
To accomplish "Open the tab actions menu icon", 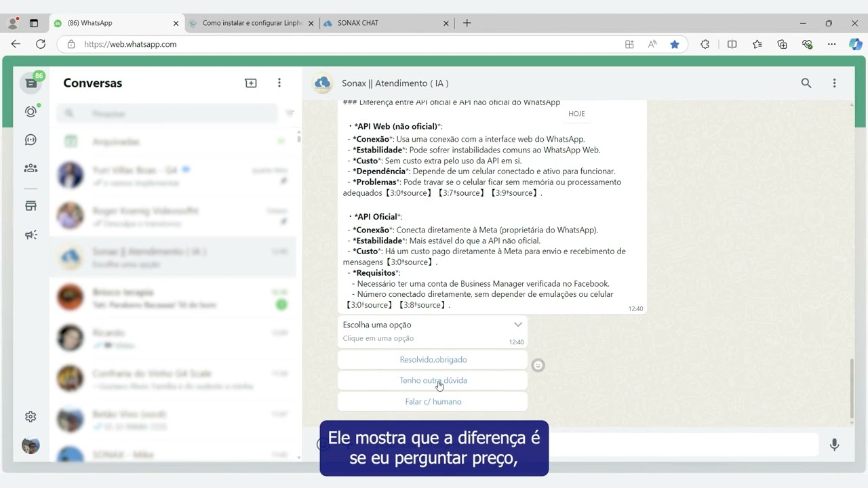I will 33,23.
